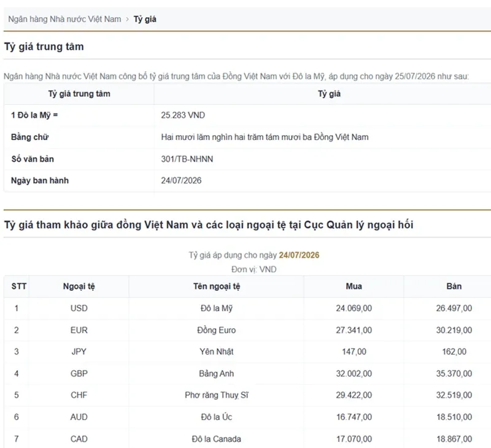Click the CHF sell rate 32.519,00
This screenshot has width=491, height=448.
(x=454, y=395)
